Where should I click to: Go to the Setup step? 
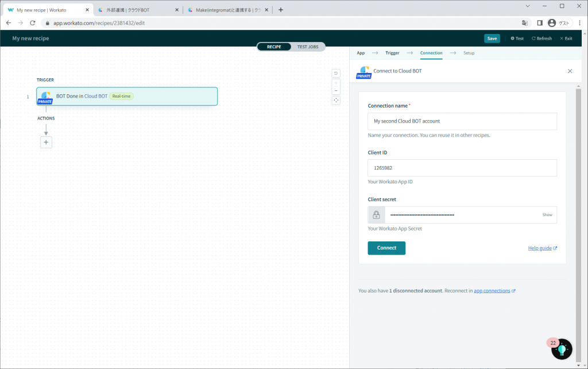tap(469, 53)
